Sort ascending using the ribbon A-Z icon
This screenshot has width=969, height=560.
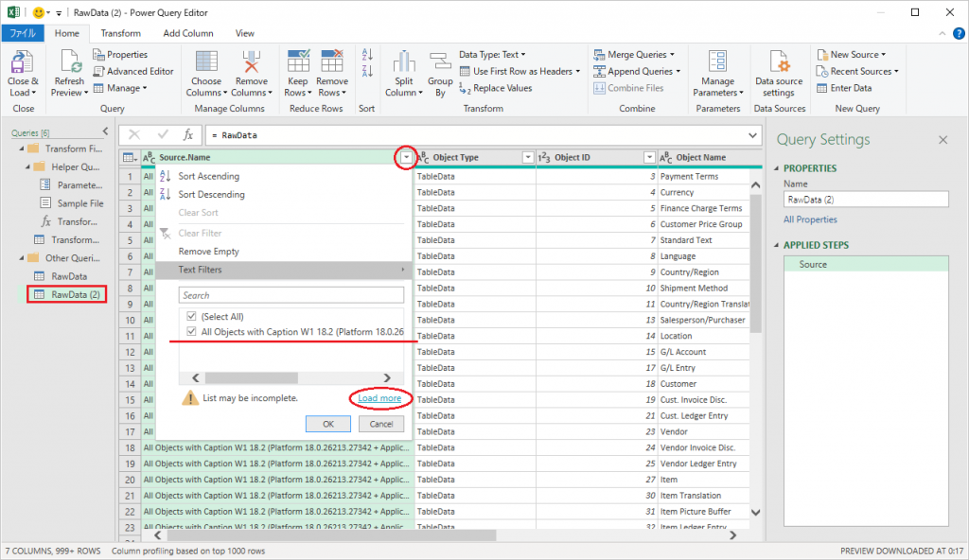pos(367,55)
